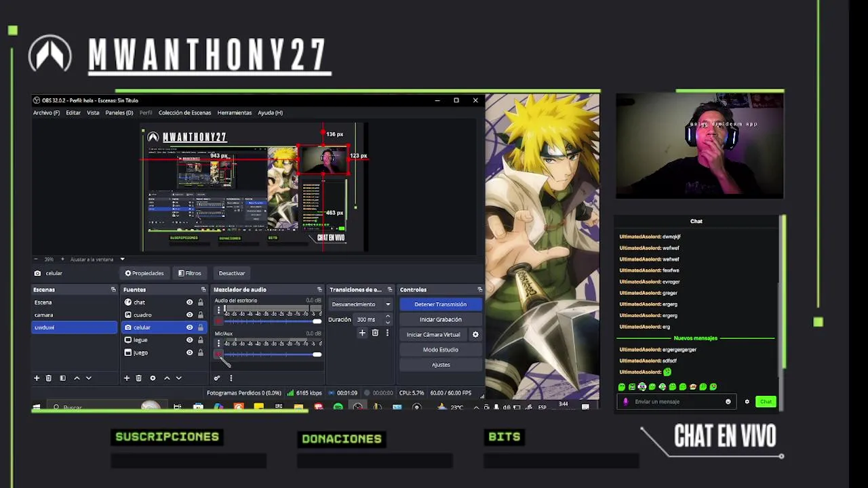Open scene filters icon in Escenas toolbar
This screenshot has width=868, height=488.
tap(62, 378)
